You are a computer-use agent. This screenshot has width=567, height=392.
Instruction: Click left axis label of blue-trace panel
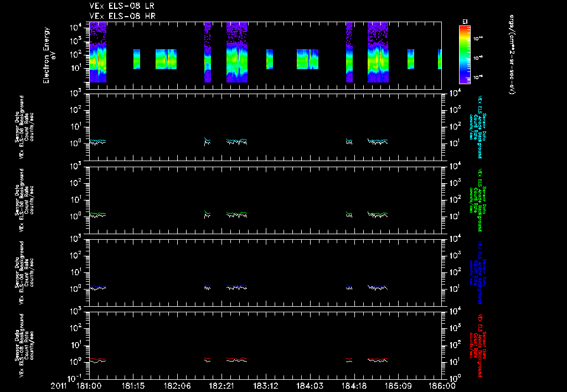coord(24,272)
